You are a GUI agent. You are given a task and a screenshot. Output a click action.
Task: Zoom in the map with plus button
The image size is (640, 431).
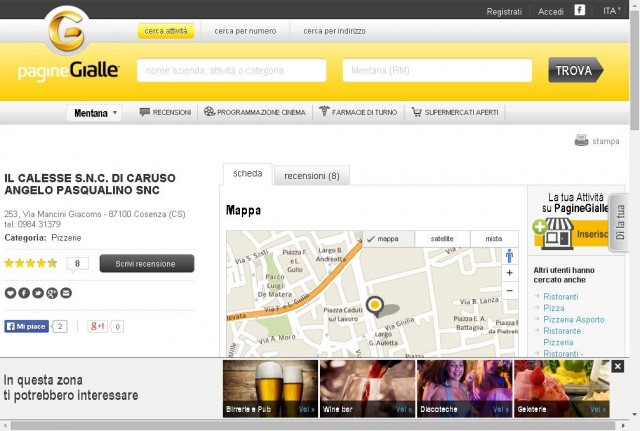pyautogui.click(x=509, y=273)
